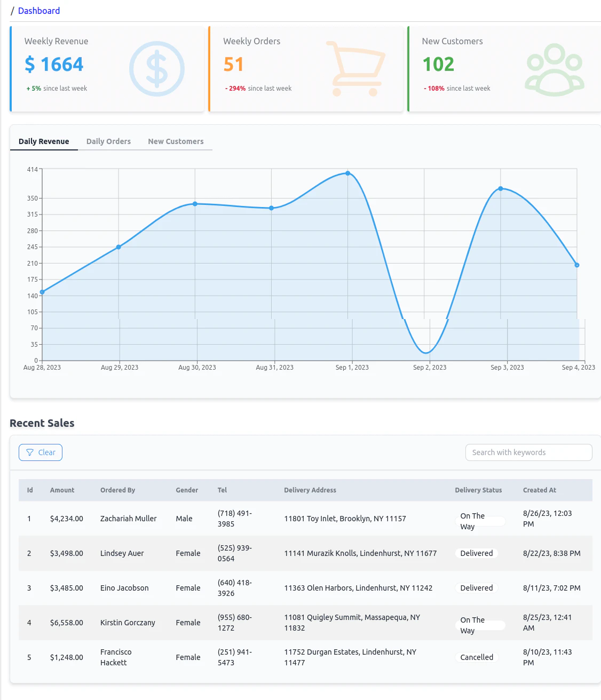The image size is (601, 700).
Task: Click the peak data point near Sep 3, 2023
Action: 501,188
